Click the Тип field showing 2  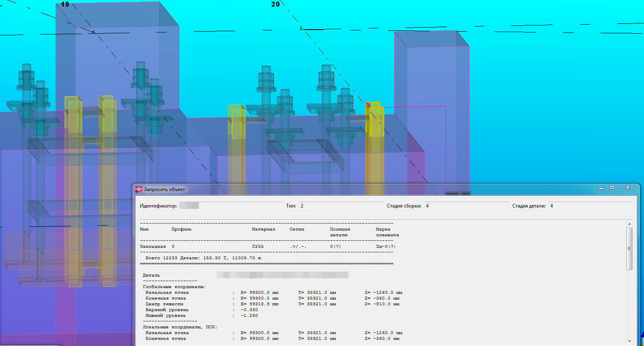point(340,205)
